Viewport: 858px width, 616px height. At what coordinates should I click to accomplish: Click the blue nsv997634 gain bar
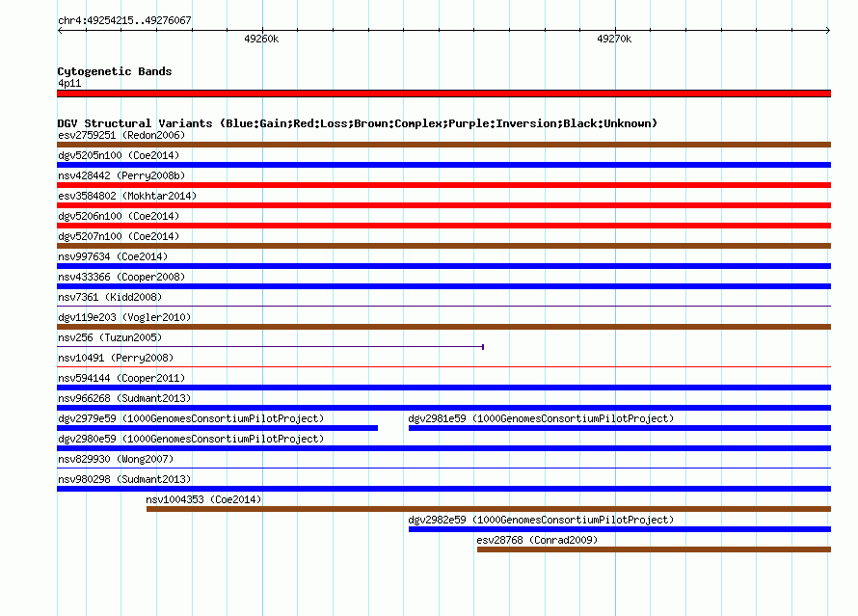[x=443, y=266]
